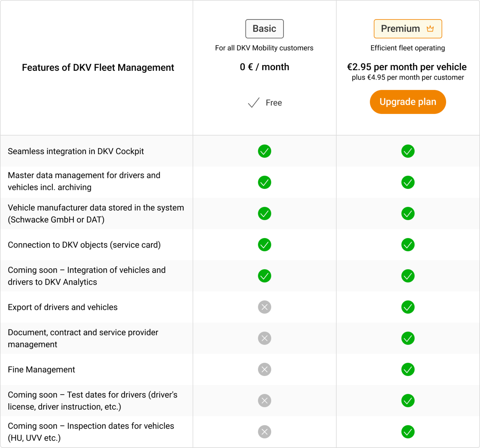This screenshot has width=480, height=448.
Task: Click 'Connection to DKV objects (service card)' label
Action: coord(84,245)
